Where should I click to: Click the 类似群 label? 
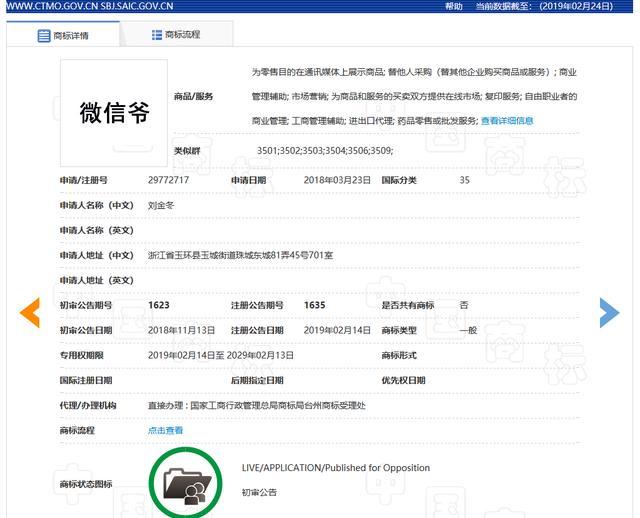(187, 151)
